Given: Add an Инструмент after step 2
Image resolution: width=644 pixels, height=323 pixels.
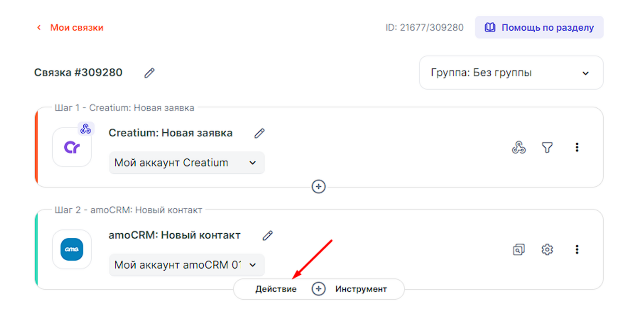Looking at the screenshot, I should pos(361,289).
